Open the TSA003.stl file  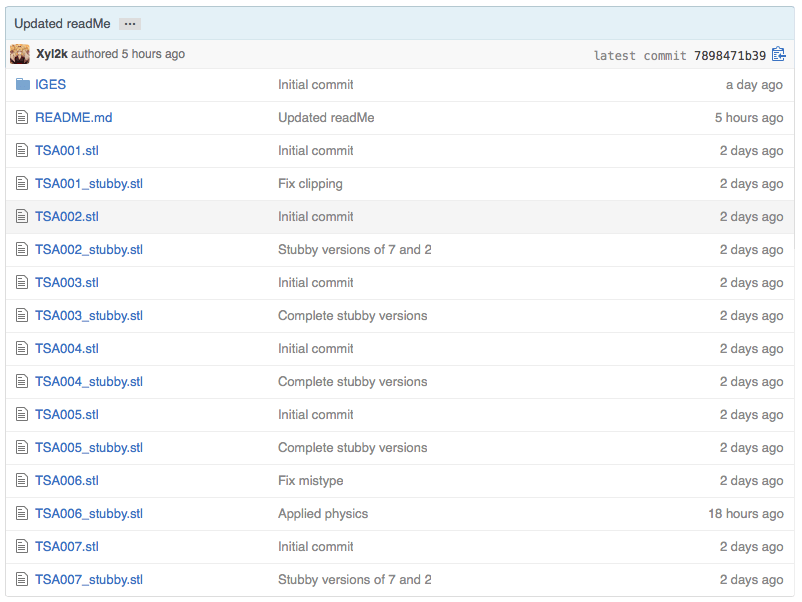tap(66, 283)
